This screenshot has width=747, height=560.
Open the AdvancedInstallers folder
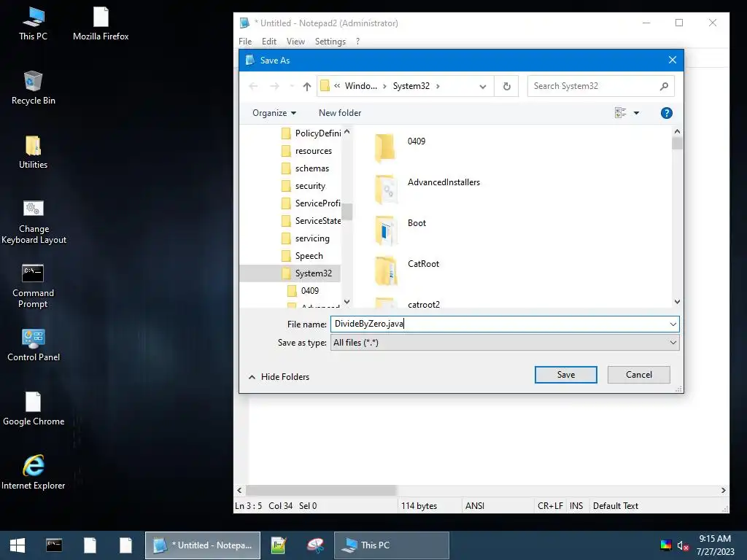(427, 187)
